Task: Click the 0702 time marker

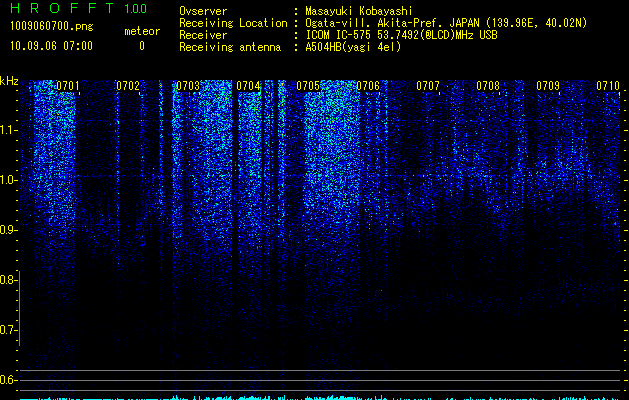Action: [128, 86]
